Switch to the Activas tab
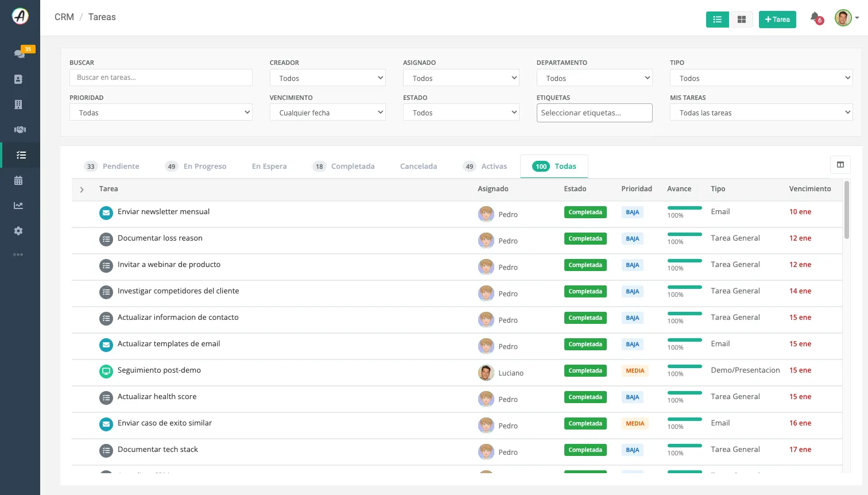This screenshot has height=495, width=868. pos(485,167)
